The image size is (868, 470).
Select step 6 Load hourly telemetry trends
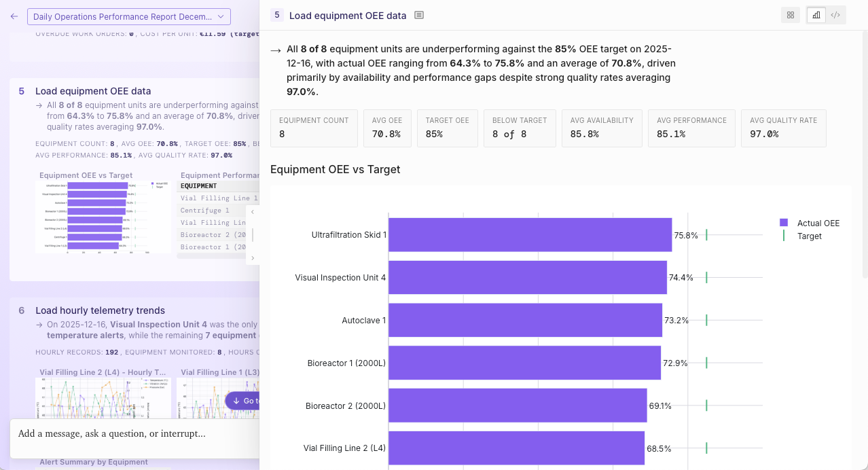100,310
